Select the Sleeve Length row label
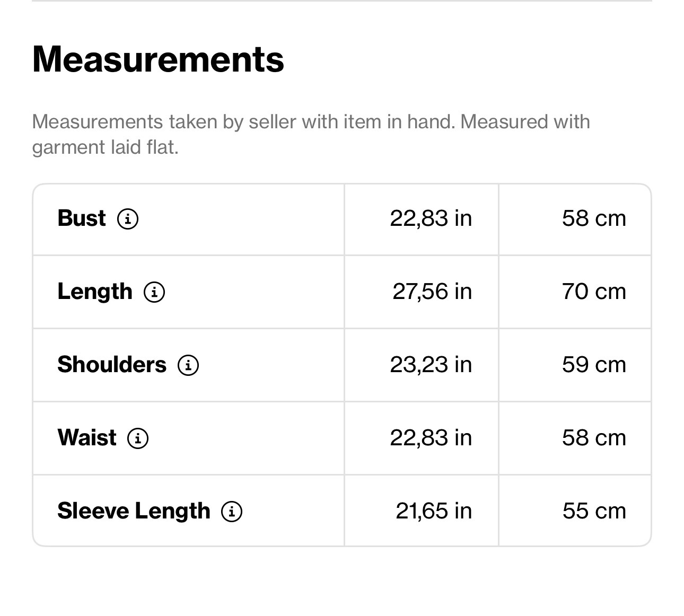 [x=134, y=511]
